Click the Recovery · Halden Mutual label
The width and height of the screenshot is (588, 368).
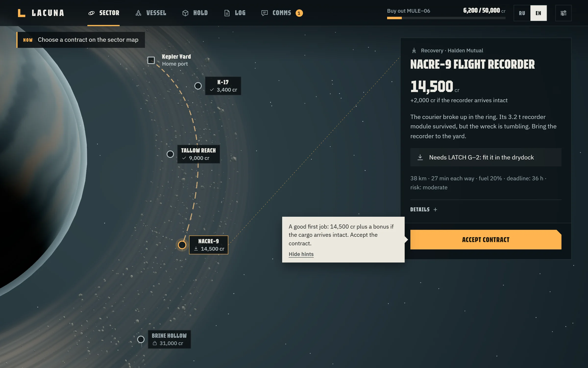tap(452, 51)
